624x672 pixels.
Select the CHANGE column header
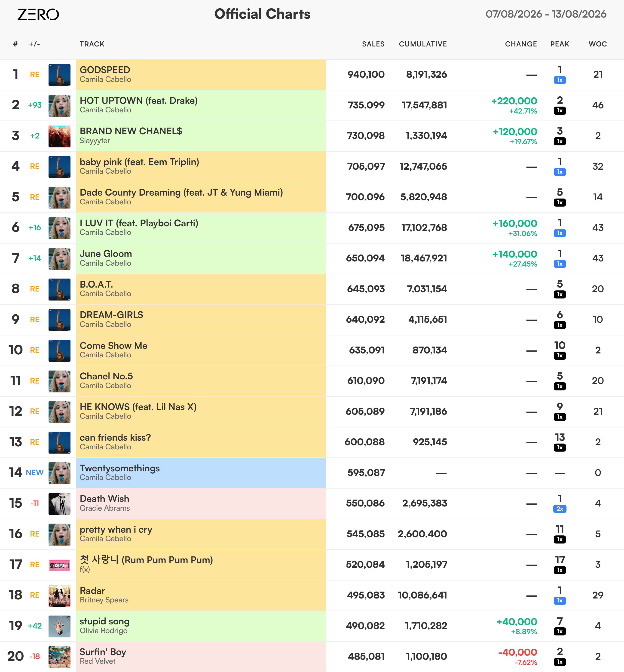(521, 44)
